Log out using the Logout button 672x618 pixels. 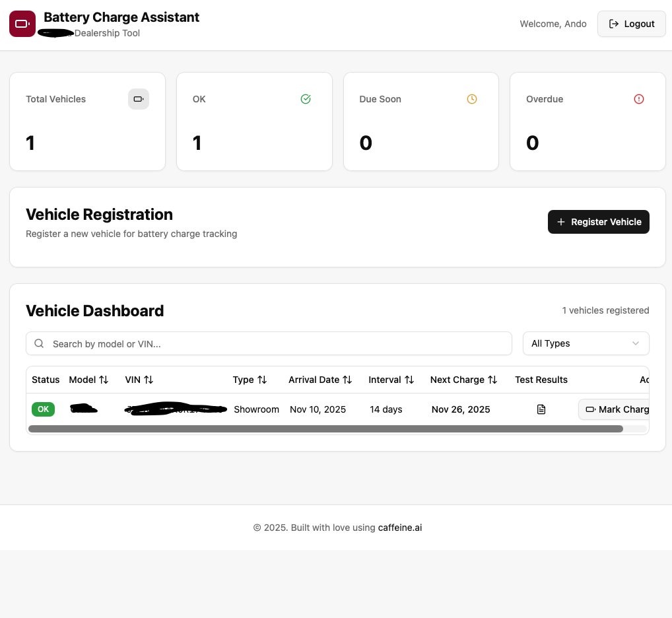[631, 24]
